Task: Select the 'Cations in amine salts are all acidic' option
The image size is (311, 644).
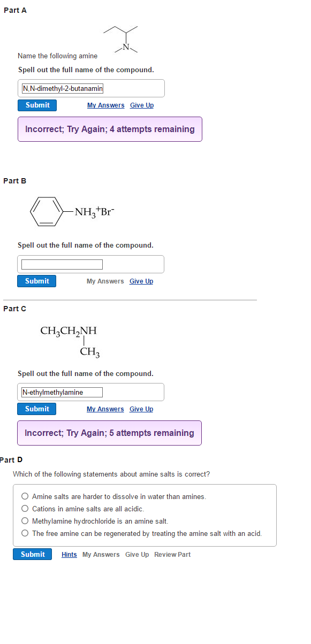Action: point(25,508)
